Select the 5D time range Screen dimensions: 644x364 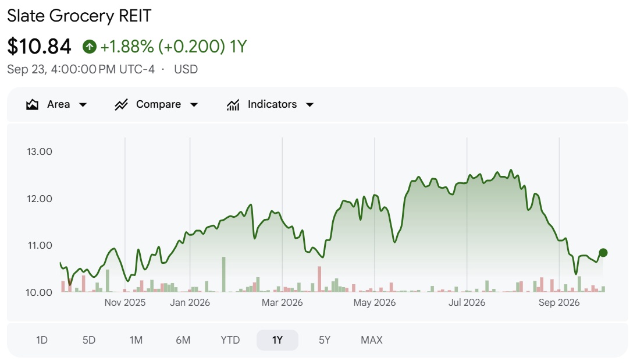point(89,340)
